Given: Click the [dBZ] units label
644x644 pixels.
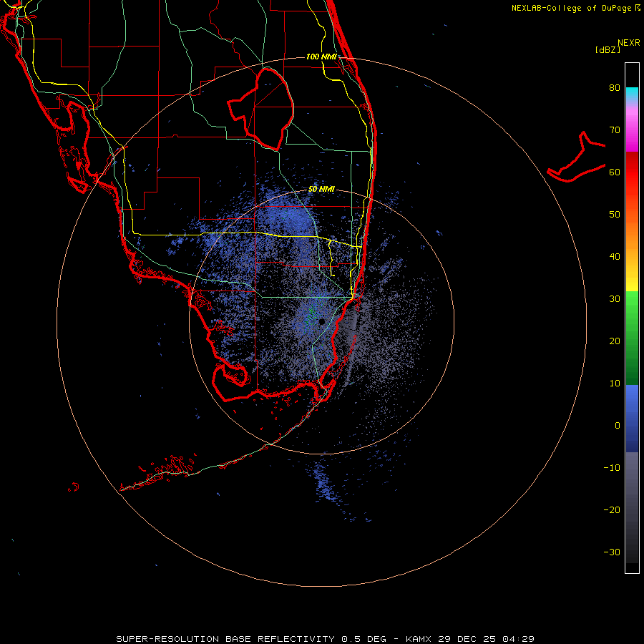Looking at the screenshot, I should pyautogui.click(x=608, y=50).
